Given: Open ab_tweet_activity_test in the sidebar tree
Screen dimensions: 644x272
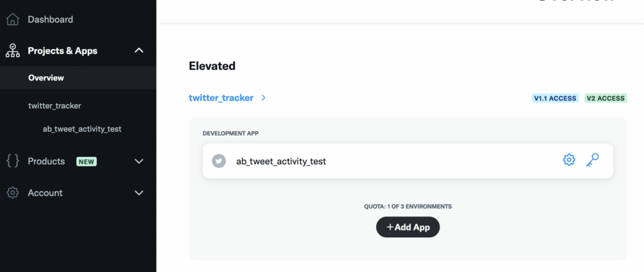Looking at the screenshot, I should pyautogui.click(x=82, y=129).
